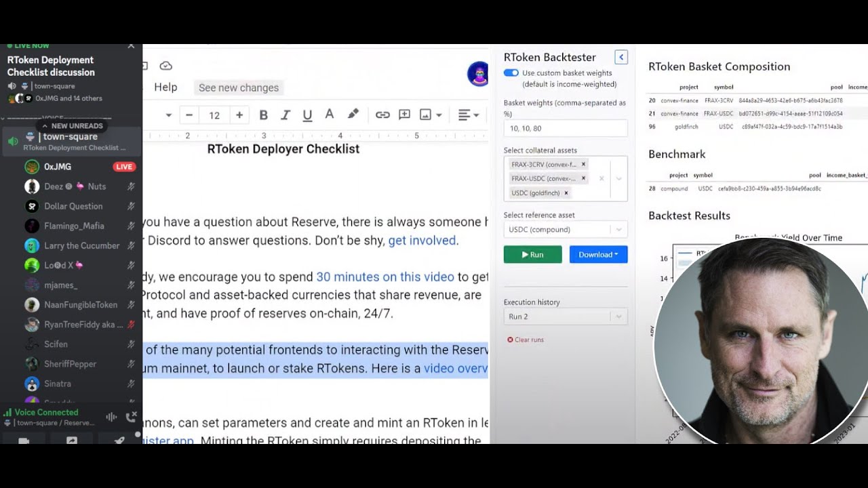Image resolution: width=868 pixels, height=488 pixels.
Task: Toggle italic formatting in Docs toolbar
Action: [285, 115]
